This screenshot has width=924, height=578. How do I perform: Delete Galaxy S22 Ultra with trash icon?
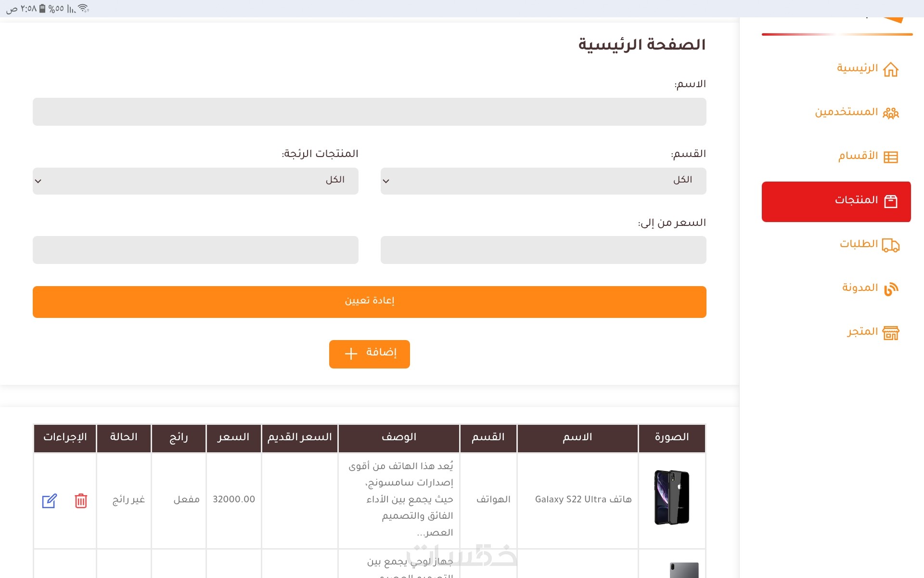[81, 501]
